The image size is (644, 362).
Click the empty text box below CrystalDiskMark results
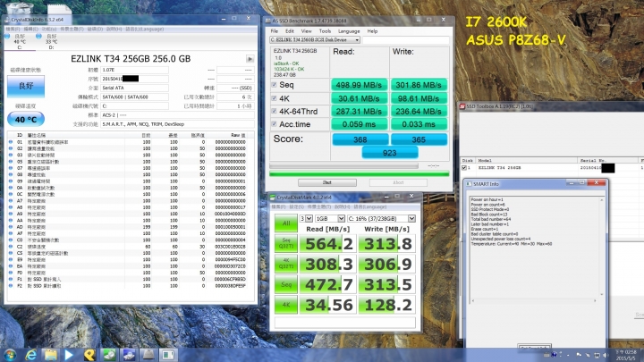click(x=345, y=322)
